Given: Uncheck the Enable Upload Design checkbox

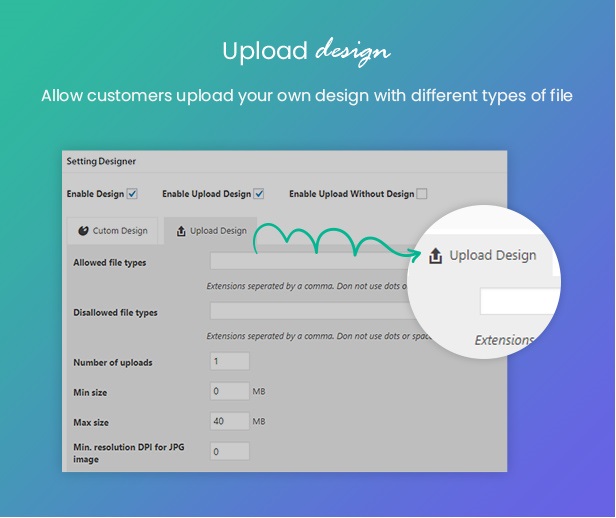Looking at the screenshot, I should click(x=259, y=194).
